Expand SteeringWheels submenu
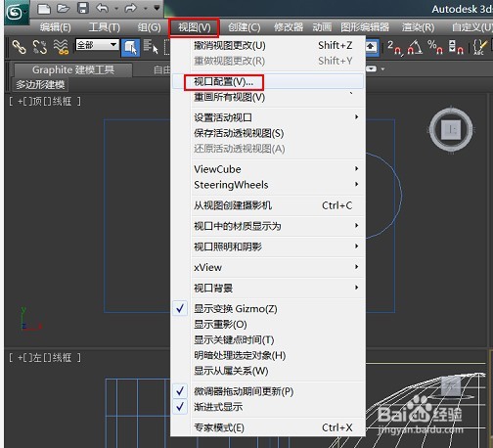Image resolution: width=493 pixels, height=448 pixels. pyautogui.click(x=267, y=185)
